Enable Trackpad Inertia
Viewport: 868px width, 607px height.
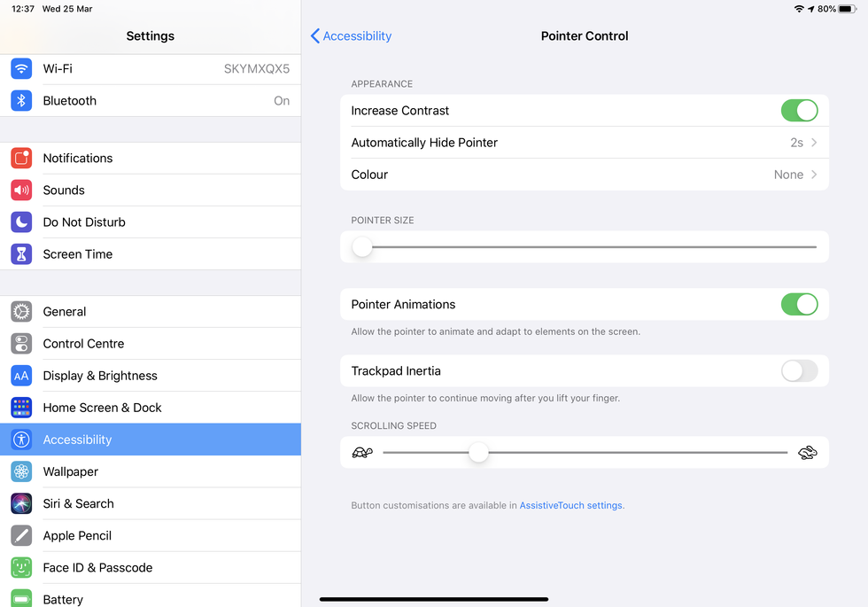tap(799, 371)
